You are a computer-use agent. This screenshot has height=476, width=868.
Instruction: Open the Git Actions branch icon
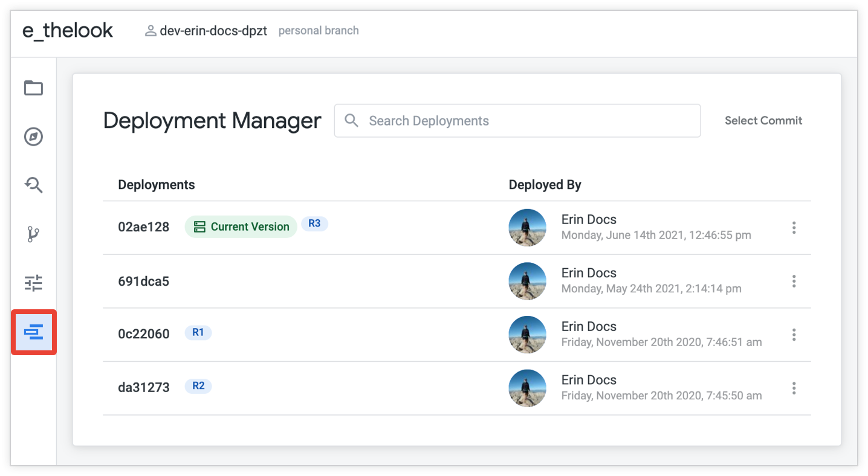point(33,234)
